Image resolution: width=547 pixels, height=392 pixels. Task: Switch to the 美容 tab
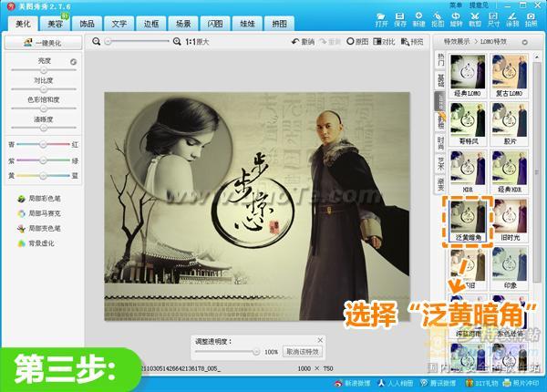click(x=55, y=24)
